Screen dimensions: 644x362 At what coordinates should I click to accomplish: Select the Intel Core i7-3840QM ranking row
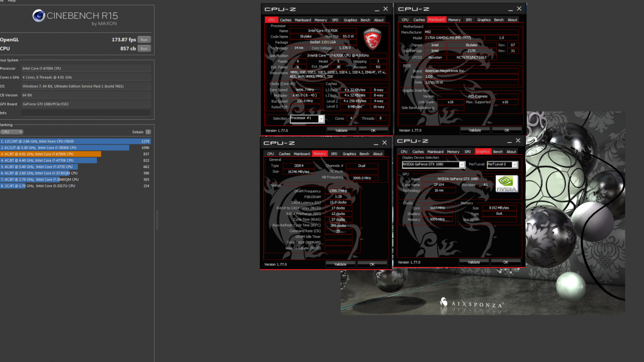[x=76, y=180]
